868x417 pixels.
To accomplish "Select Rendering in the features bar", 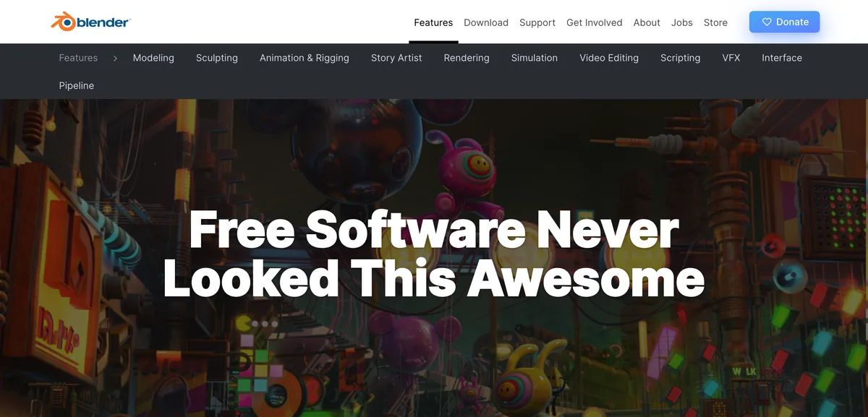I will pyautogui.click(x=467, y=58).
